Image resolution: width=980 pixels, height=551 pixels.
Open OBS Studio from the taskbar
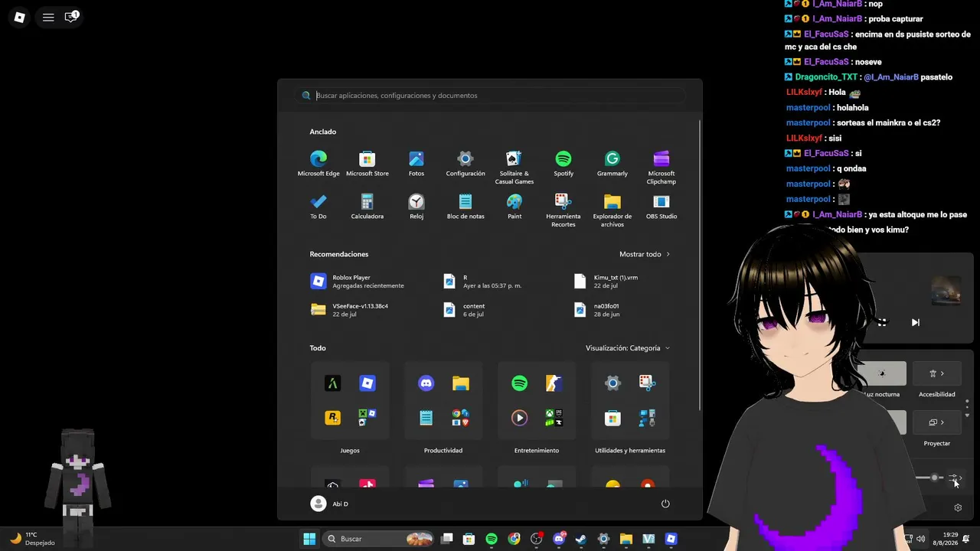point(536,539)
